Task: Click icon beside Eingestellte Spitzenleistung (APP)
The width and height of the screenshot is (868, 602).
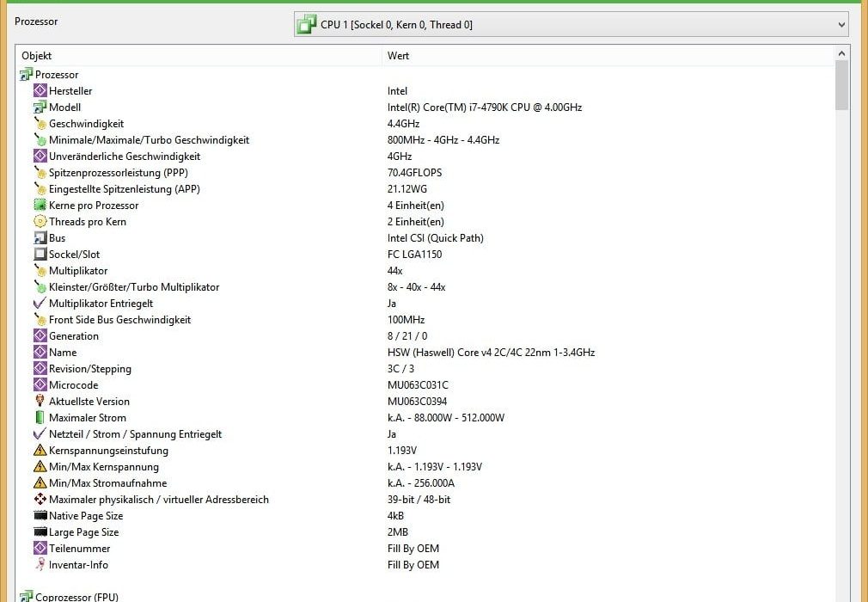Action: tap(40, 188)
